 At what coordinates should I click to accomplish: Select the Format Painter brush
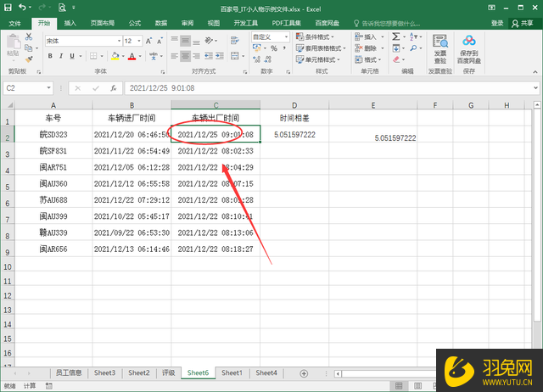coord(29,59)
